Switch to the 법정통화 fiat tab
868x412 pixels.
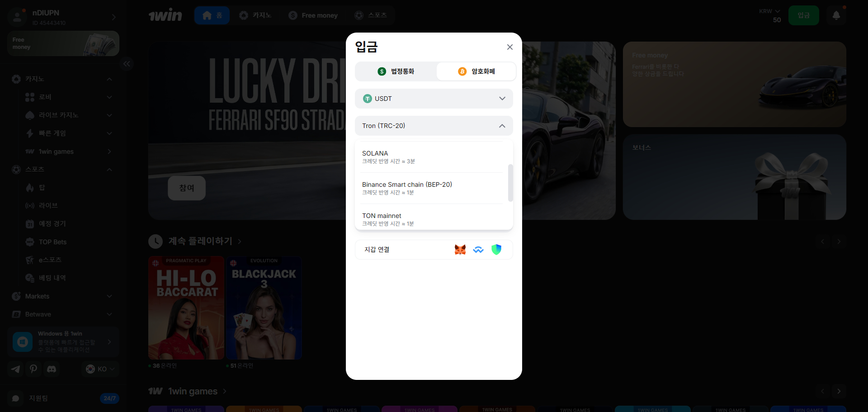(x=396, y=71)
